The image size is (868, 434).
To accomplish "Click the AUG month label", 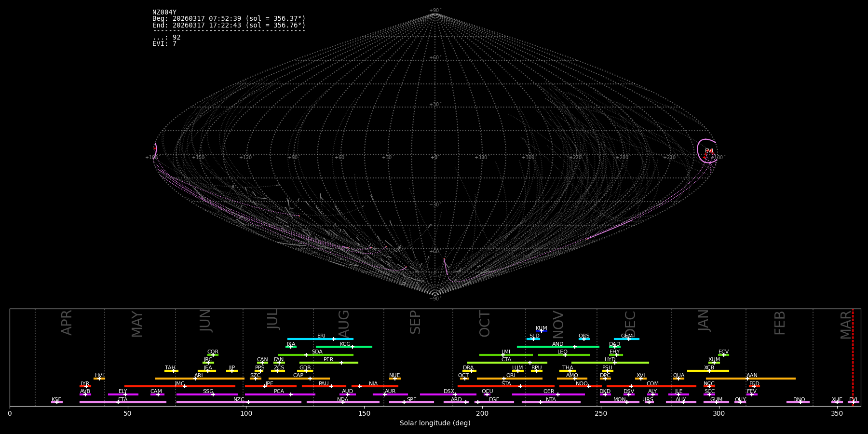I will 344,324.
